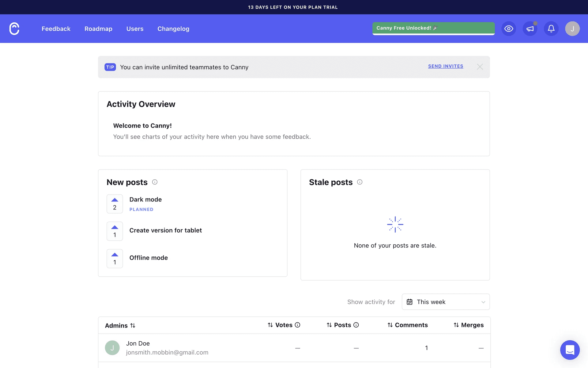
Task: Sort table by Admins column
Action: [x=120, y=325]
